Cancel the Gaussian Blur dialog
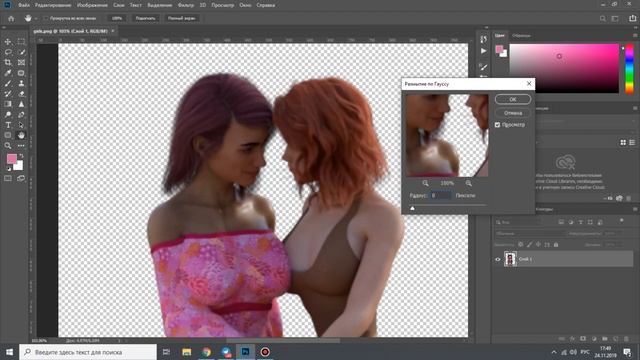The width and height of the screenshot is (640, 360). click(x=513, y=113)
